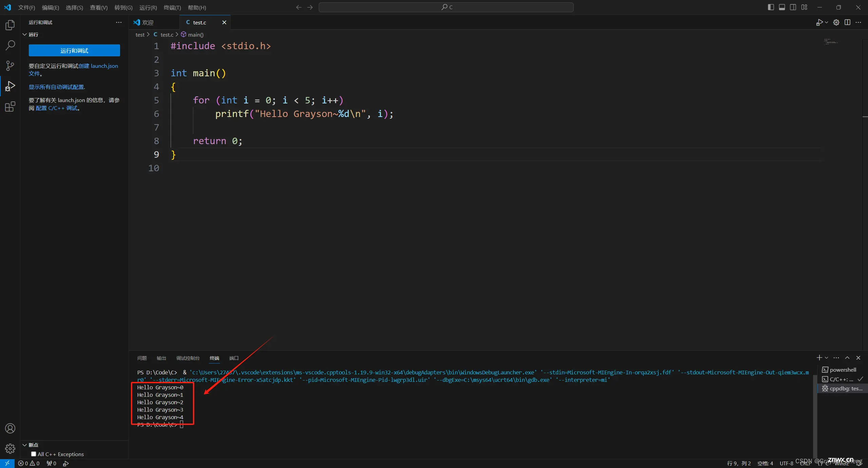Toggle the secondary side bar layout icon
The image size is (868, 468).
[793, 7]
